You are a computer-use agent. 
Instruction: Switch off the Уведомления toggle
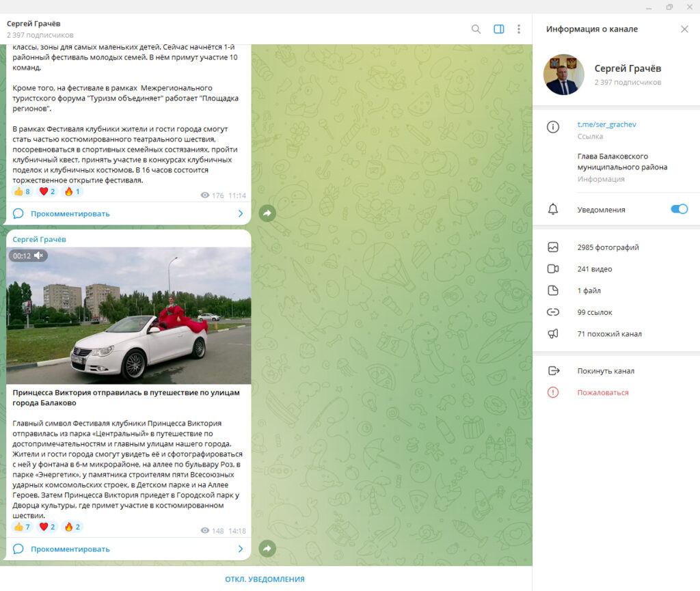tap(679, 209)
